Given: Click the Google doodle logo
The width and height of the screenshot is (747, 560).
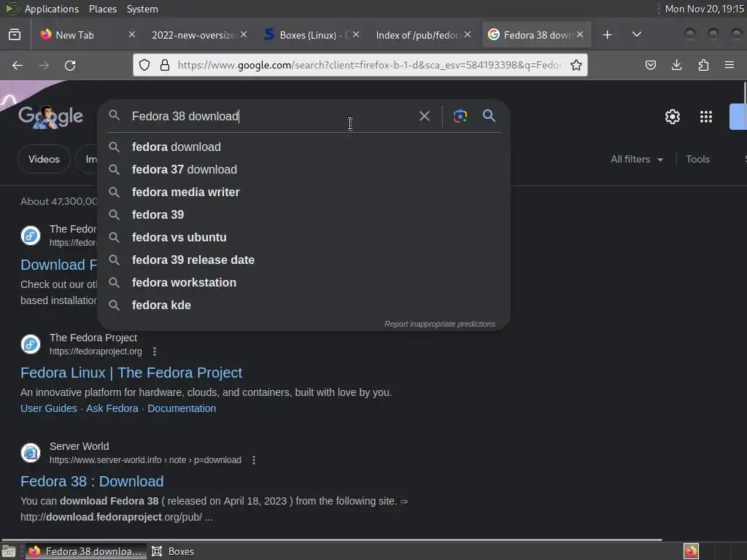Looking at the screenshot, I should coord(50,117).
